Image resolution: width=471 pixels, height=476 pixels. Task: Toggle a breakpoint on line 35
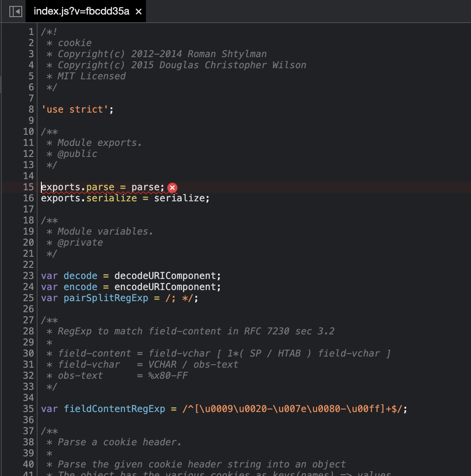[29, 409]
